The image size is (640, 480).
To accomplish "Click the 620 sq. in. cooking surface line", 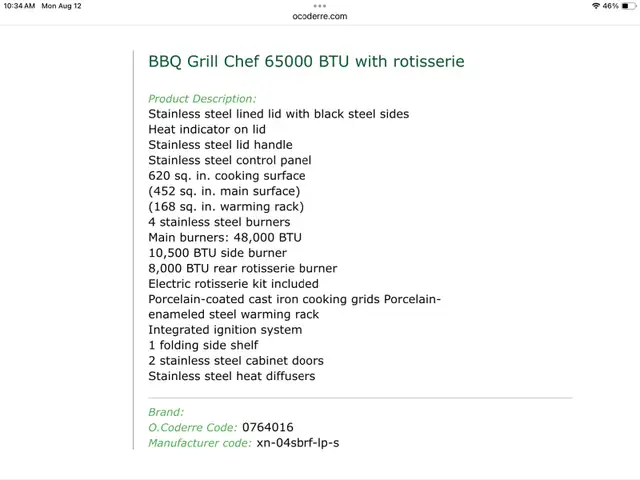I will (x=227, y=176).
